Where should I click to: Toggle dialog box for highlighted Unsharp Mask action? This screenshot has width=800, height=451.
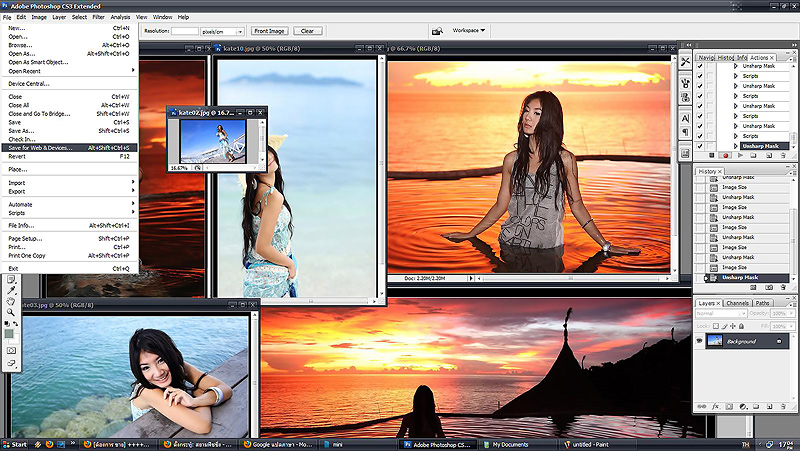tap(710, 146)
